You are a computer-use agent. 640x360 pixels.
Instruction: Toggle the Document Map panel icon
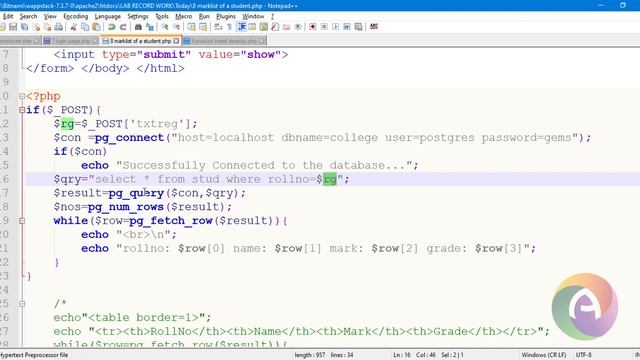click(264, 27)
